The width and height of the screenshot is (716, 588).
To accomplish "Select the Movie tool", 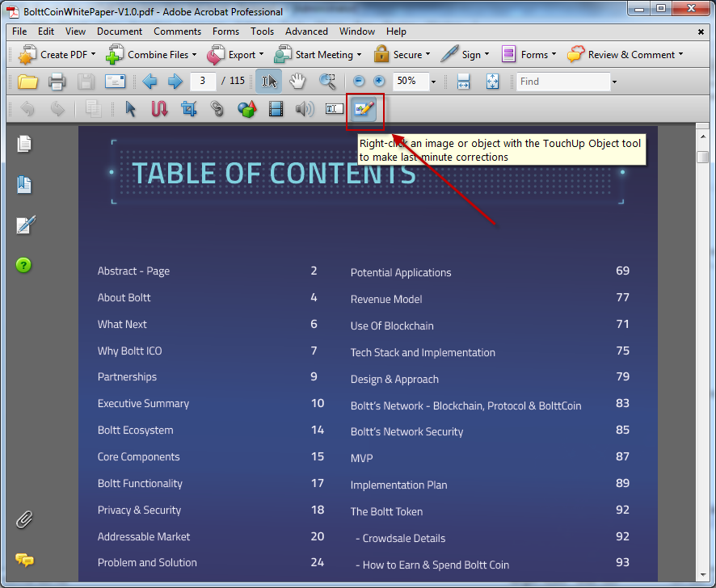I will pos(276,109).
